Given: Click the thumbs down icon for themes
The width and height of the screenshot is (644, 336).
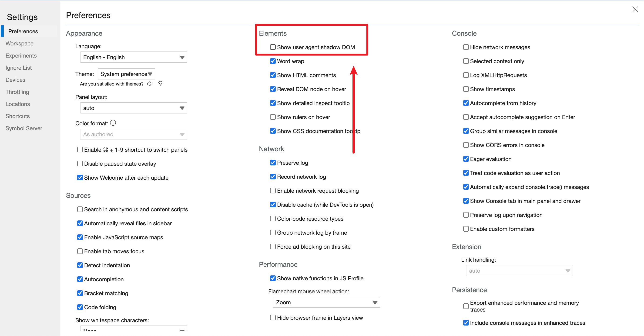Looking at the screenshot, I should pos(161,83).
